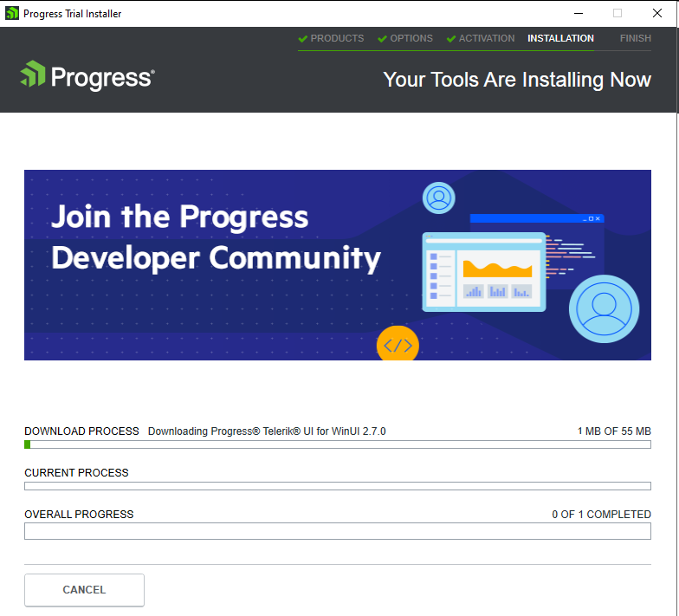
Task: Click the '1 MB OF 55 MB' text
Action: 614,431
